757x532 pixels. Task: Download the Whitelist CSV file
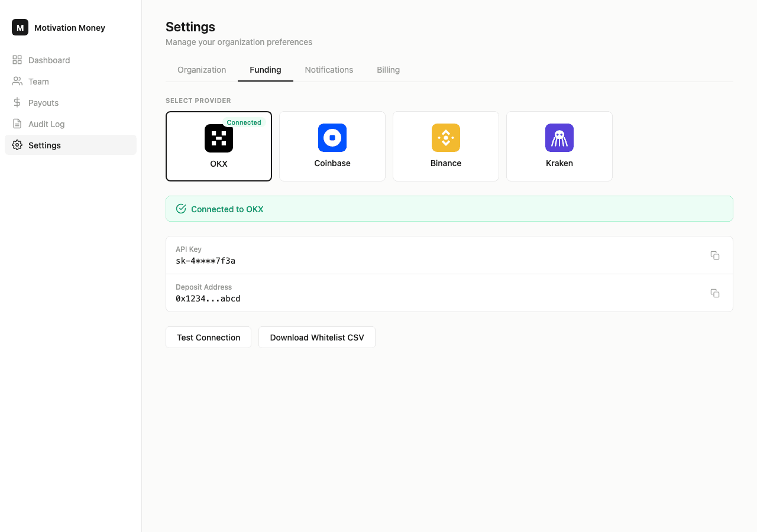317,338
